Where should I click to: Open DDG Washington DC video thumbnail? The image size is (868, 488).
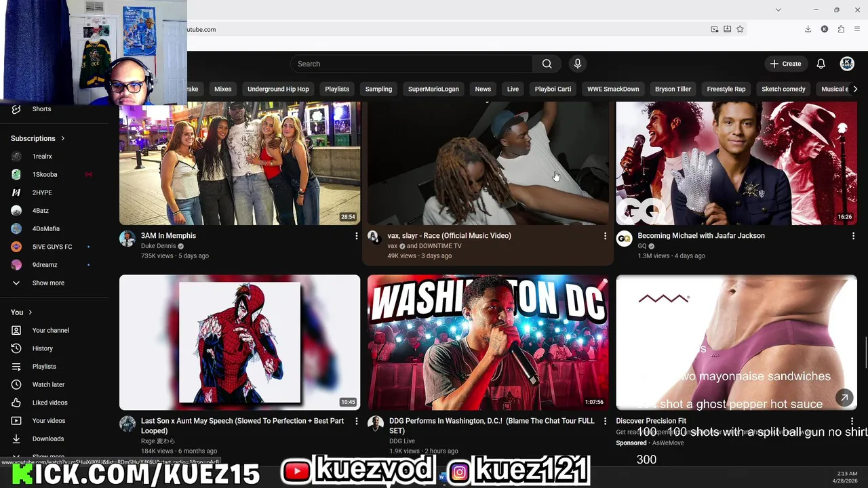tap(488, 342)
